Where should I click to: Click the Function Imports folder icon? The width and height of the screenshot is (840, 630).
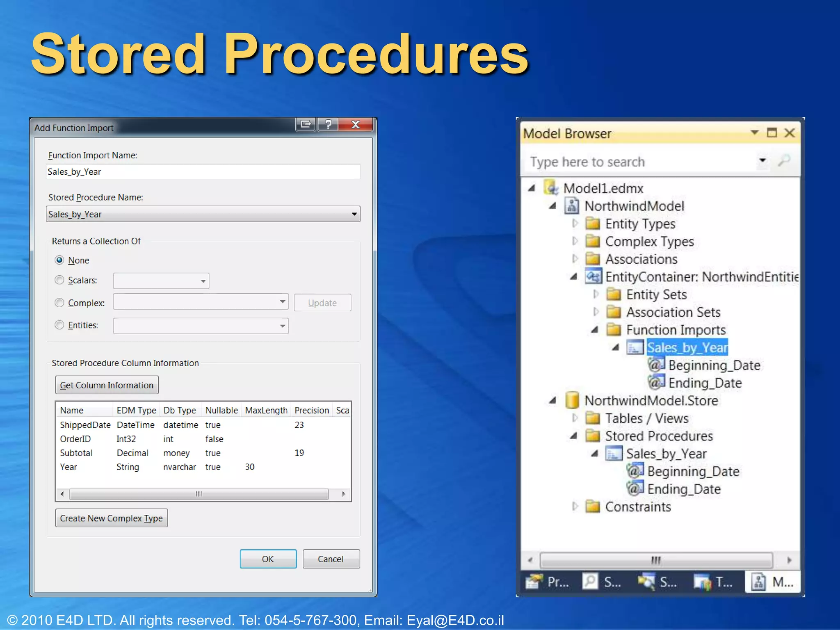point(614,329)
